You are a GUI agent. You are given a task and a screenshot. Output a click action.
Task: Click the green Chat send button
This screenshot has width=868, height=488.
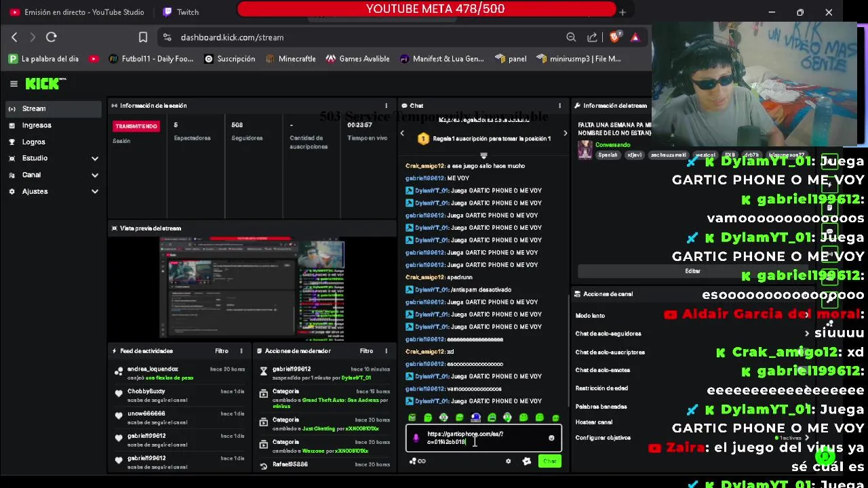coord(549,461)
